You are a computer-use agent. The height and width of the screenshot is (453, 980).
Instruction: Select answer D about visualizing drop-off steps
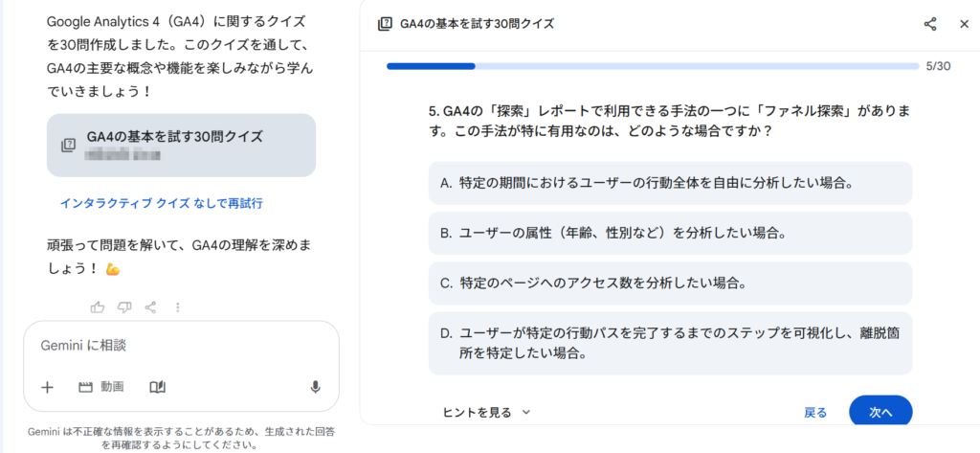click(670, 343)
